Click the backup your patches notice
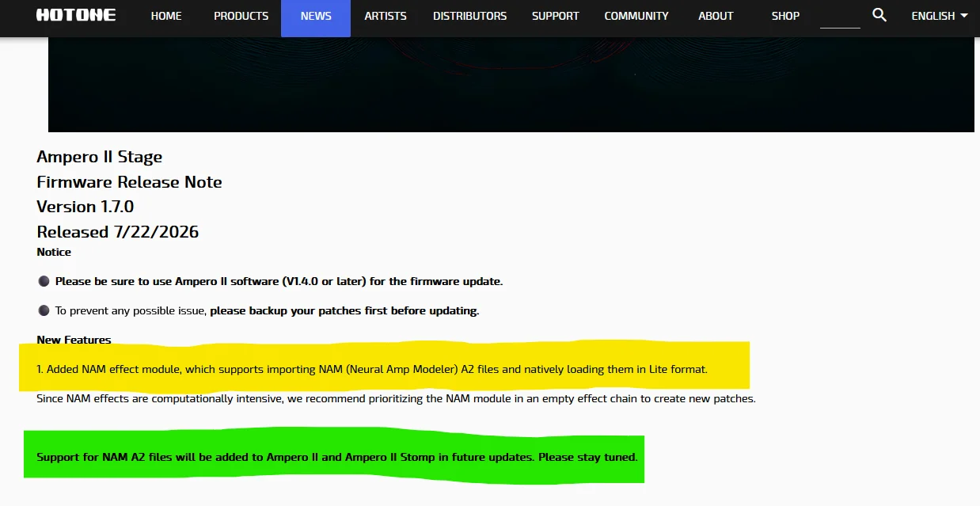This screenshot has height=506, width=980. click(267, 310)
